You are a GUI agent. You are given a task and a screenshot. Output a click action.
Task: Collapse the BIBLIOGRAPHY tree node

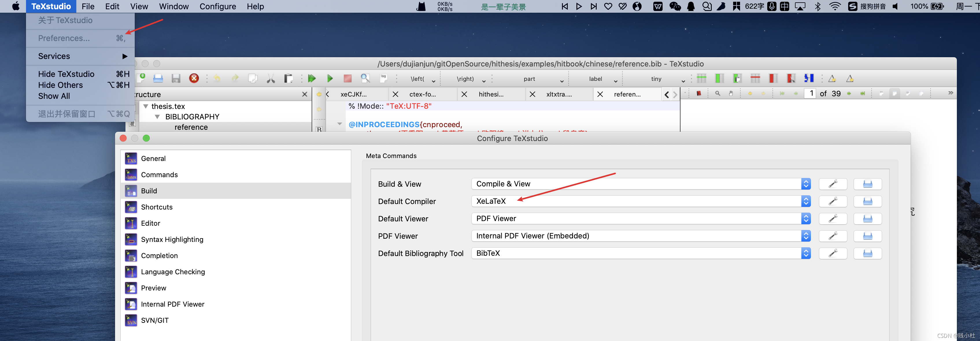pos(157,117)
